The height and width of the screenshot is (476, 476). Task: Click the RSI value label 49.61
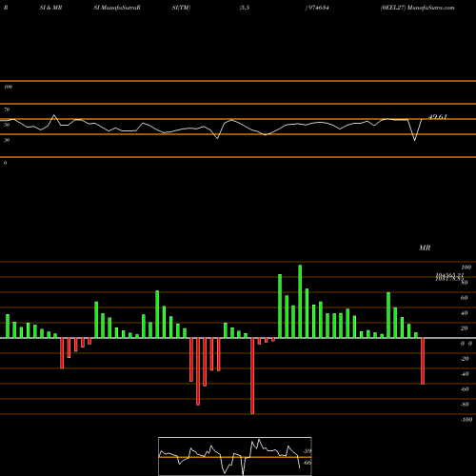pos(438,117)
